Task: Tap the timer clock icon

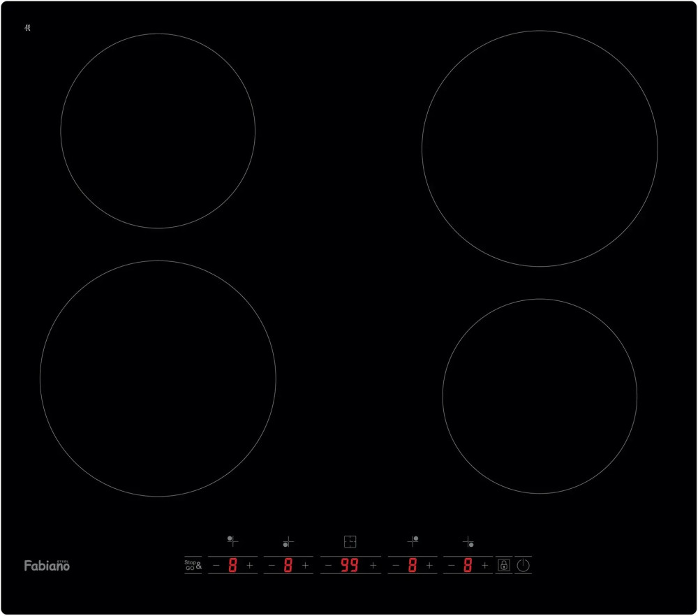Action: click(350, 541)
